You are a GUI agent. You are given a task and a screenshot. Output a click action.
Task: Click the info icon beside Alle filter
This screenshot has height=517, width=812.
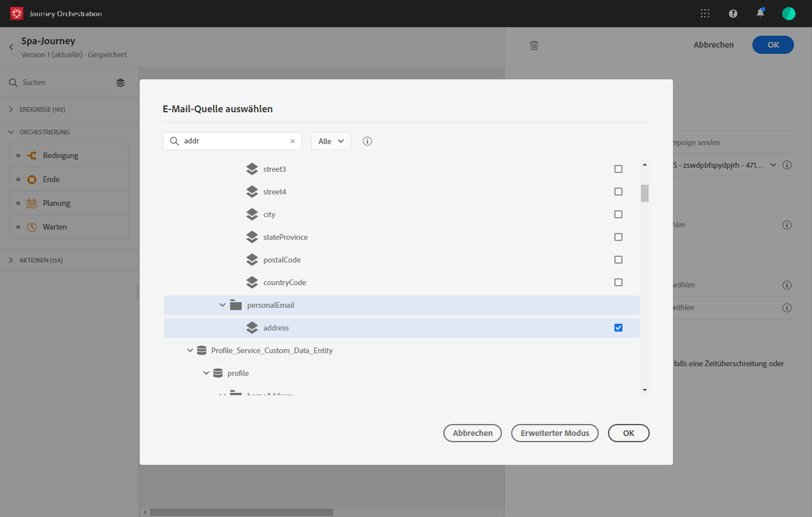pyautogui.click(x=367, y=141)
